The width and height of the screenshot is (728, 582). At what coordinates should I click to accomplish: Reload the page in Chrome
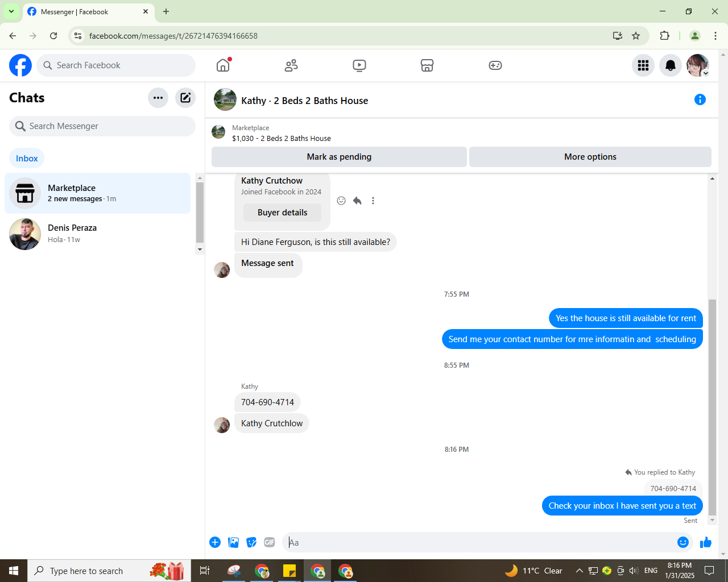point(53,36)
